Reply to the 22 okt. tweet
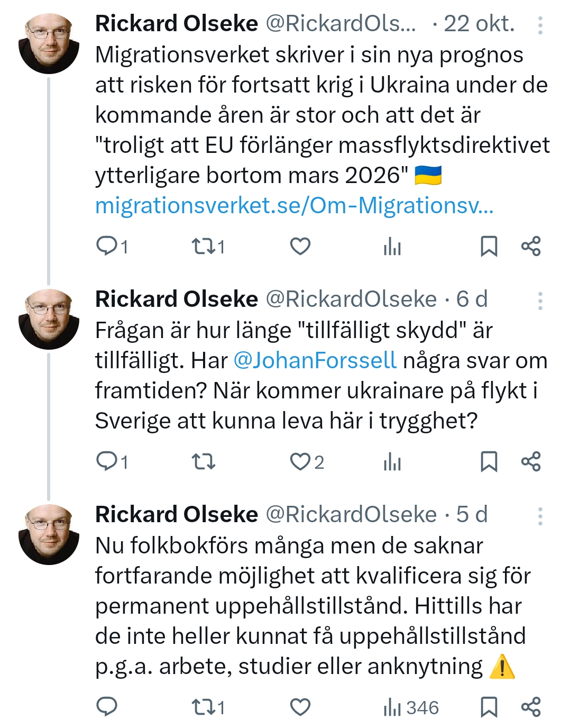This screenshot has width=570, height=728. 107,246
